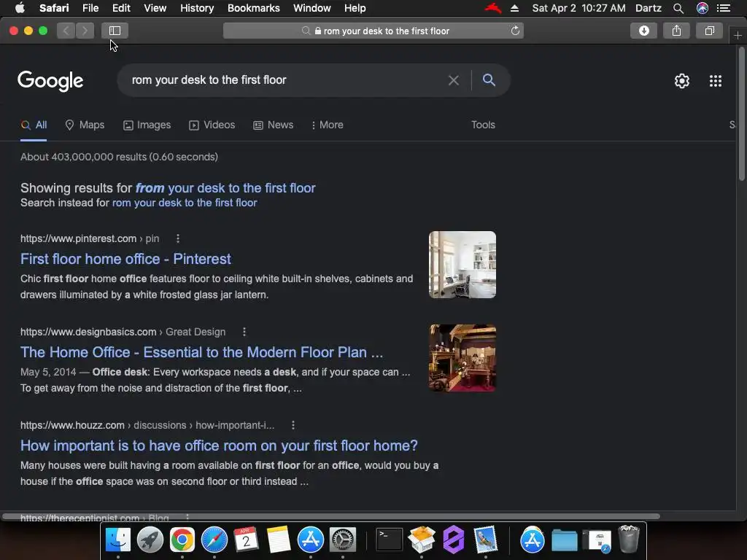Open the Bookmarks menu
Viewport: 747px width, 560px height.
point(253,8)
